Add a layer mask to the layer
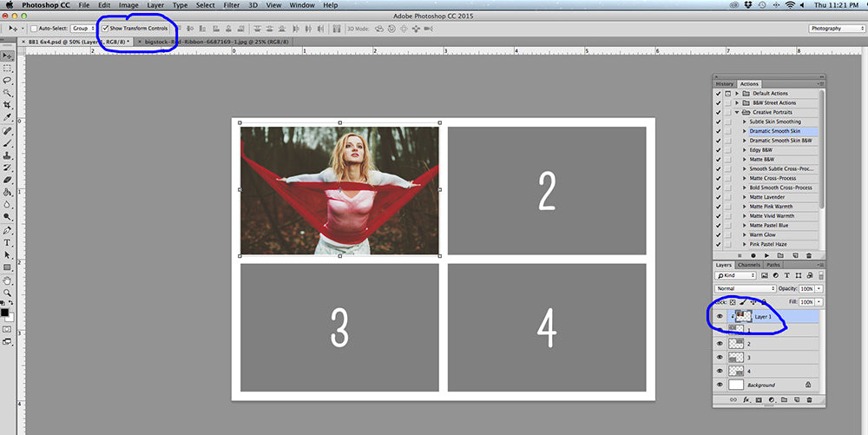This screenshot has height=435, width=868. click(x=759, y=399)
